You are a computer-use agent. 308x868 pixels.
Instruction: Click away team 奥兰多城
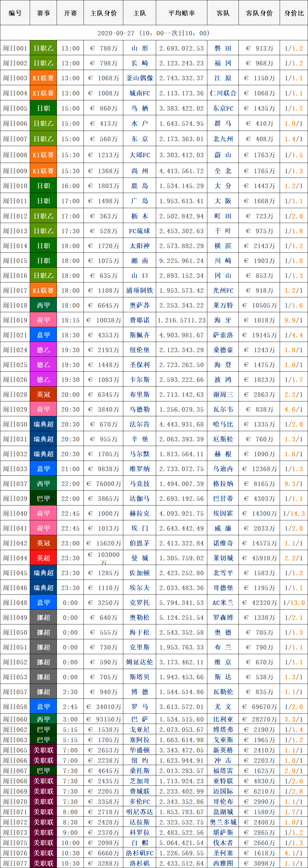(x=223, y=822)
